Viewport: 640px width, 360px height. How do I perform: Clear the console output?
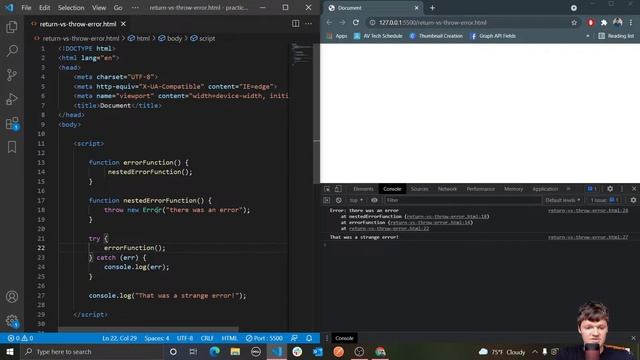tap(338, 200)
